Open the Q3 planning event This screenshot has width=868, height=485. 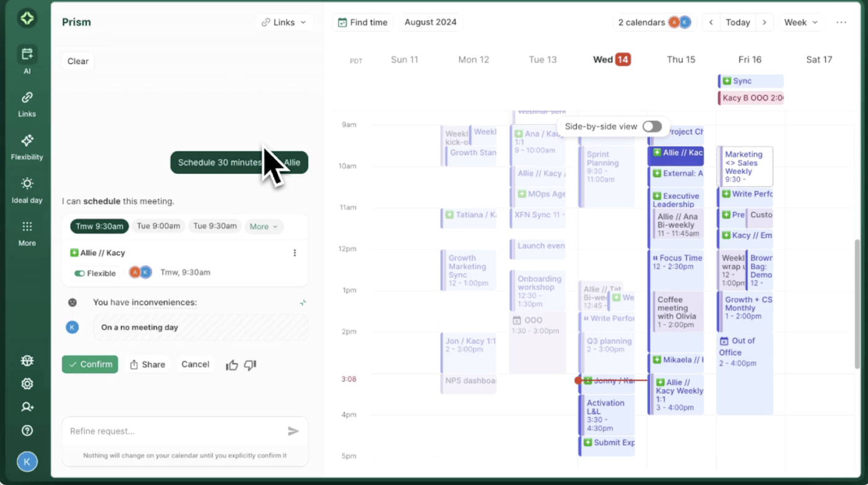click(x=606, y=352)
